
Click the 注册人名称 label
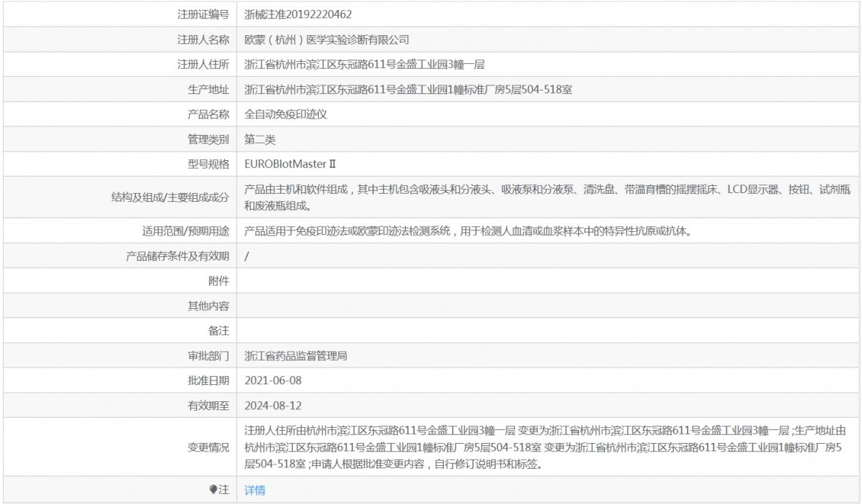(203, 39)
